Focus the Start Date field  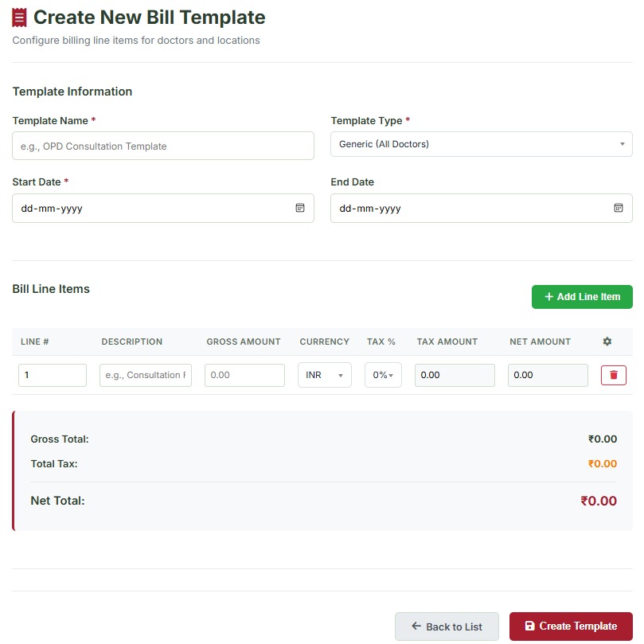pos(163,209)
